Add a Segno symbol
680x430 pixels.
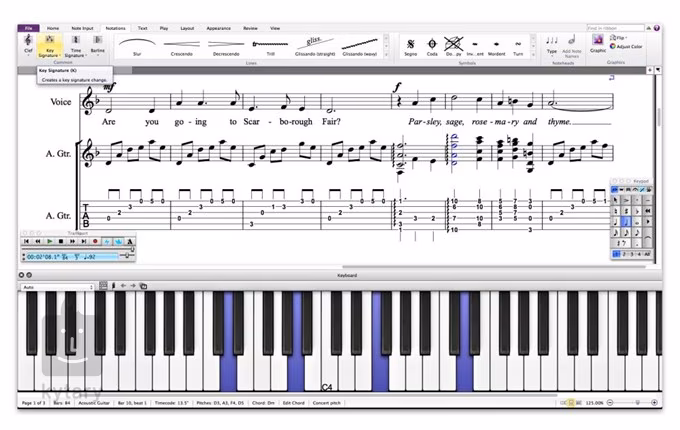(x=410, y=46)
